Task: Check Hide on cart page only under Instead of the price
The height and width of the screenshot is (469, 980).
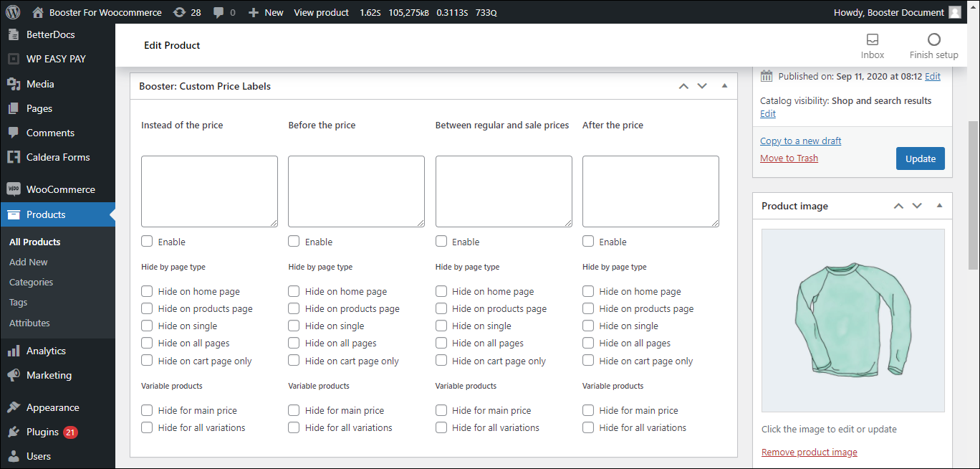Action: [147, 361]
